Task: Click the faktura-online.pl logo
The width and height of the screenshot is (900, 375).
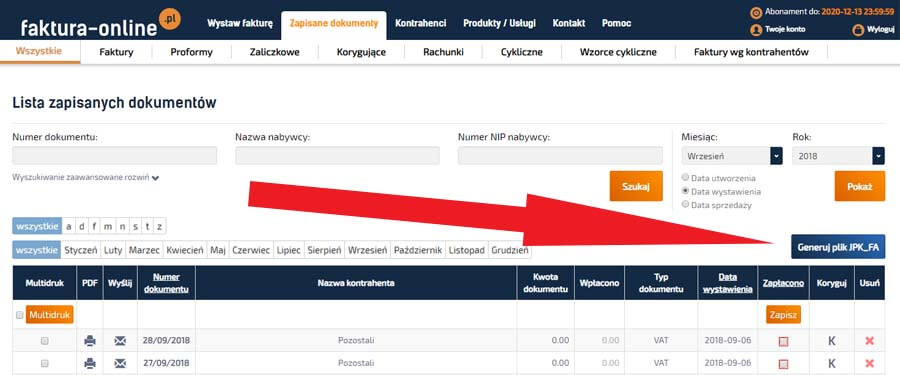Action: [x=100, y=23]
